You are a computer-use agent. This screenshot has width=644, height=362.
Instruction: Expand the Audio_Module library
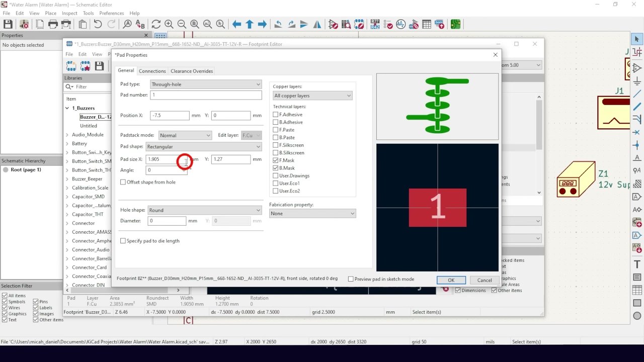67,135
